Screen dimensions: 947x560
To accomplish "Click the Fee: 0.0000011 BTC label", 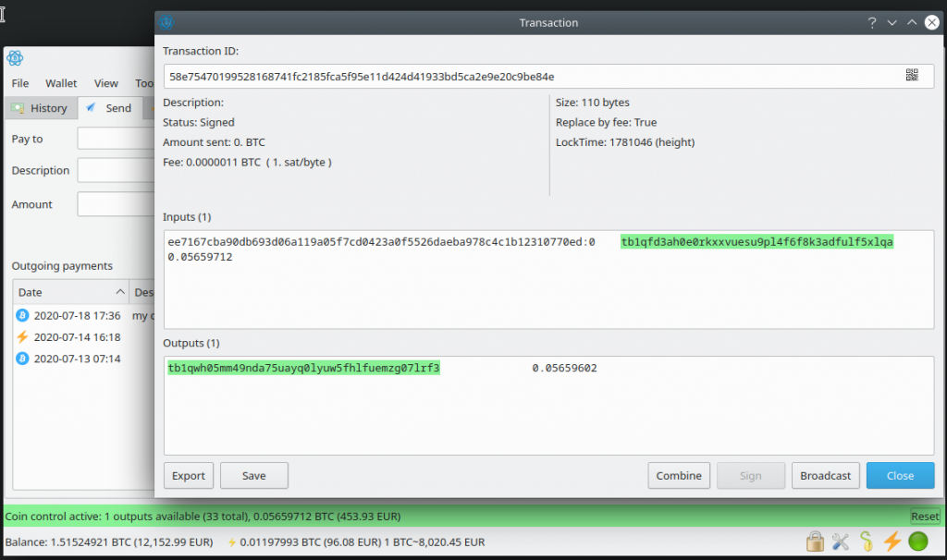I will click(247, 163).
